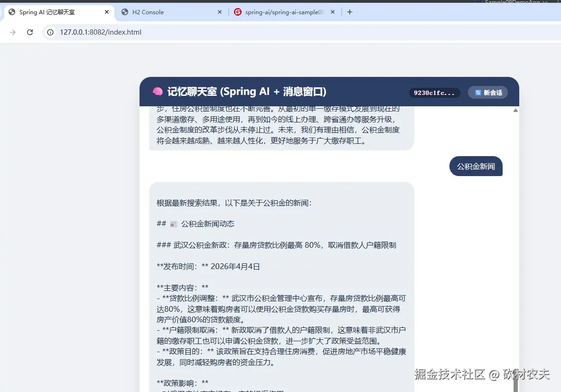Go forward in browser history

coord(13,32)
